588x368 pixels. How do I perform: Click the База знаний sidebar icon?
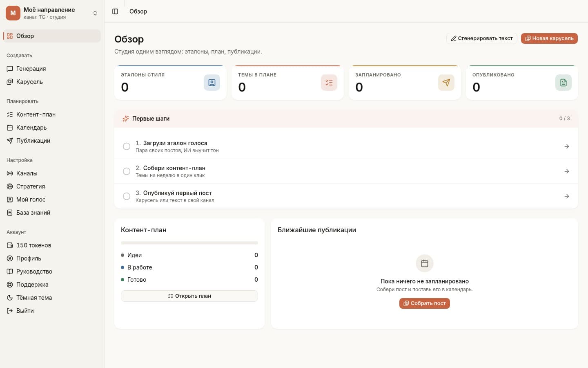10,213
